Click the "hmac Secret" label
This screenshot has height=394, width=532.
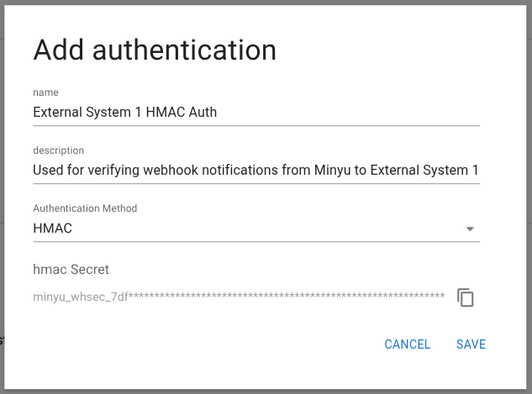click(71, 270)
